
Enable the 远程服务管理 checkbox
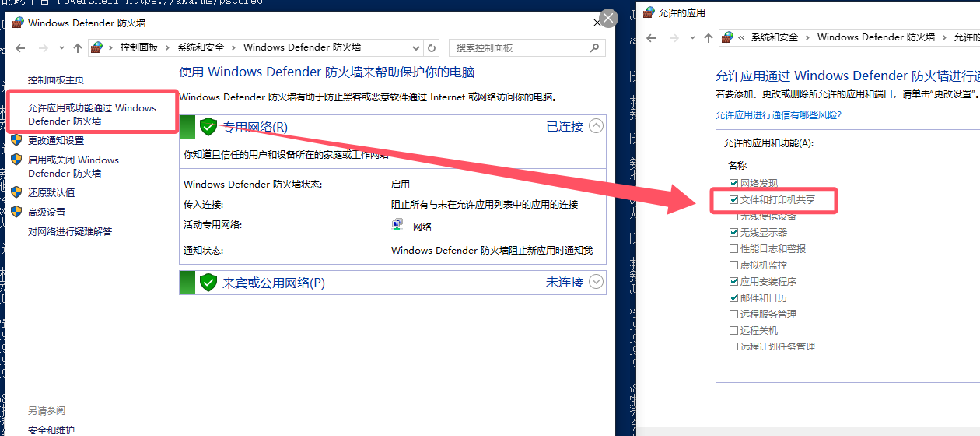[734, 315]
